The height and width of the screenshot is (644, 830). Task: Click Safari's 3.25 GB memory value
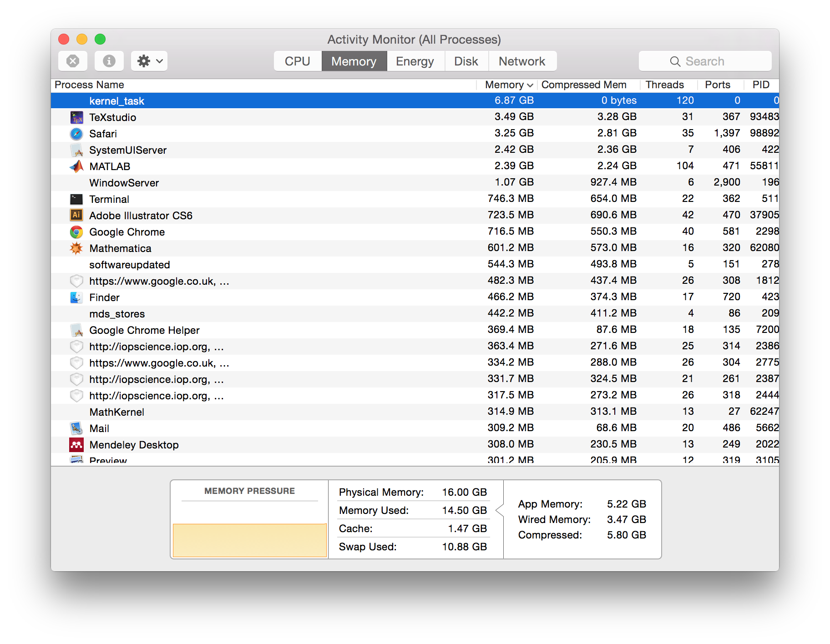pyautogui.click(x=514, y=133)
